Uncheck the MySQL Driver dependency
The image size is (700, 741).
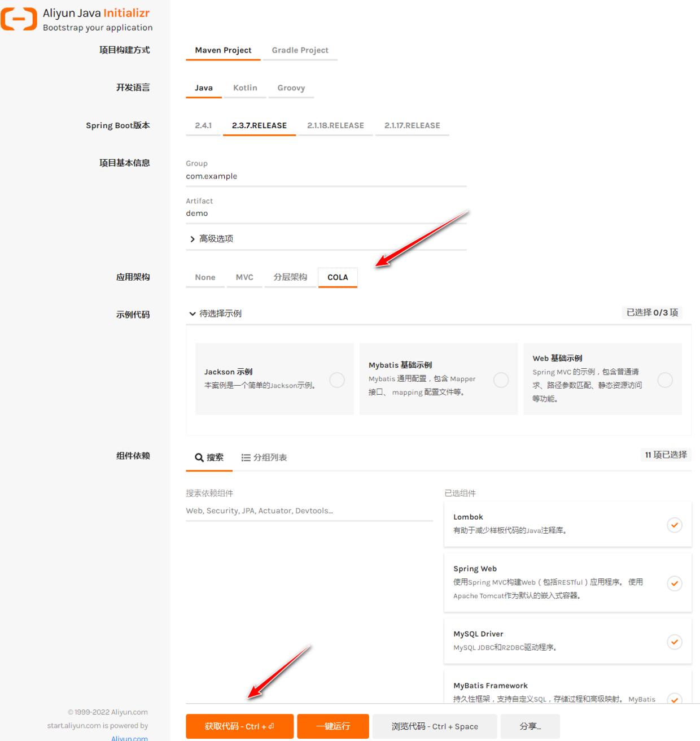point(675,642)
